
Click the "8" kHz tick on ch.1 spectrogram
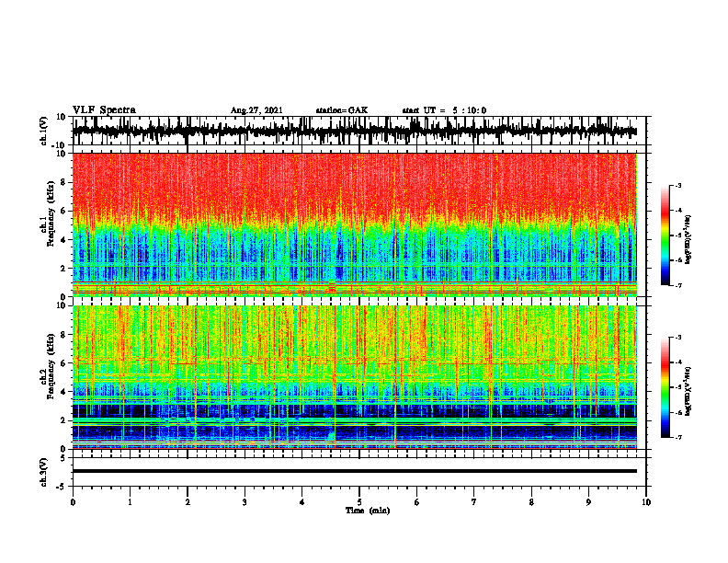(63, 182)
